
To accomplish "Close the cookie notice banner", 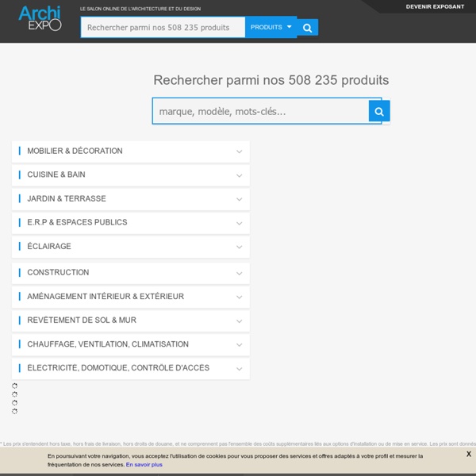I will point(468,454).
